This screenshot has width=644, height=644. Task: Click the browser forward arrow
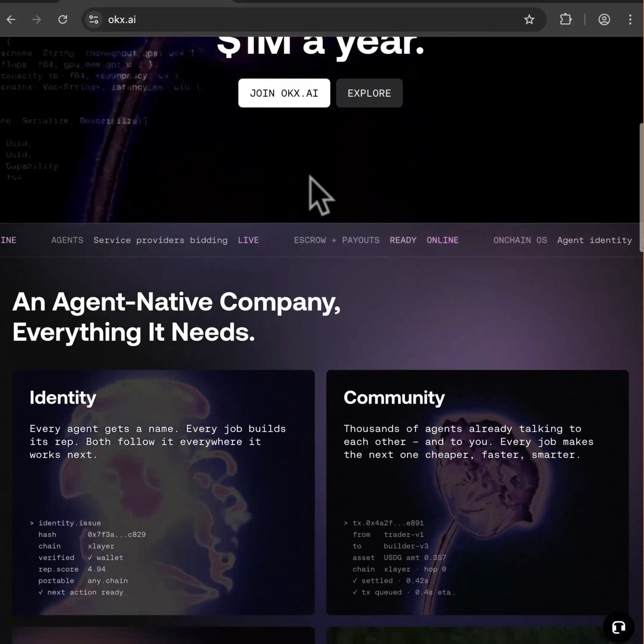click(x=36, y=19)
